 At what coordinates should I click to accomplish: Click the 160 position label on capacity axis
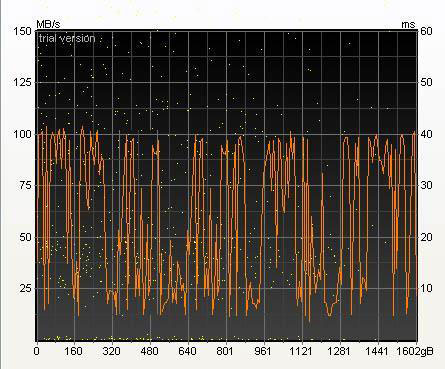point(73,351)
